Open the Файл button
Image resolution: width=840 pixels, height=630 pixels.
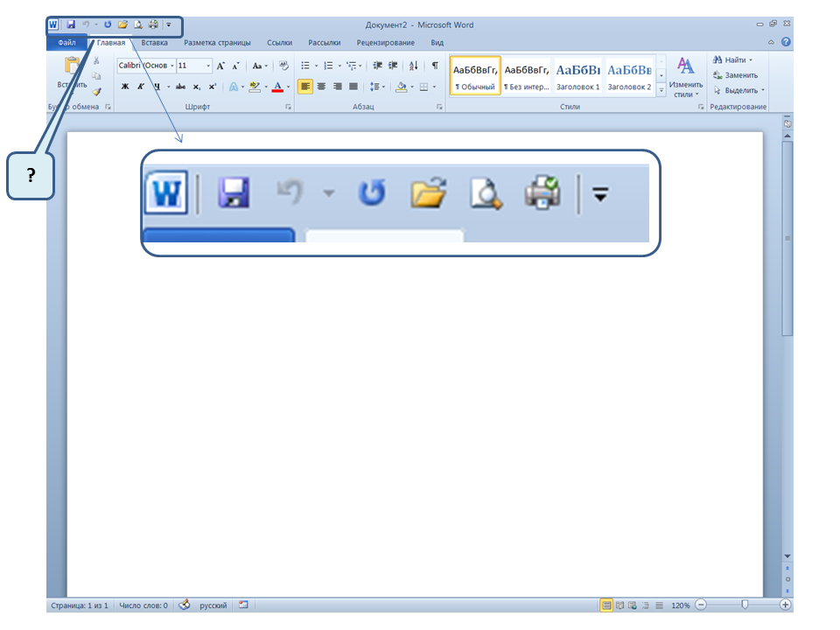pyautogui.click(x=66, y=42)
